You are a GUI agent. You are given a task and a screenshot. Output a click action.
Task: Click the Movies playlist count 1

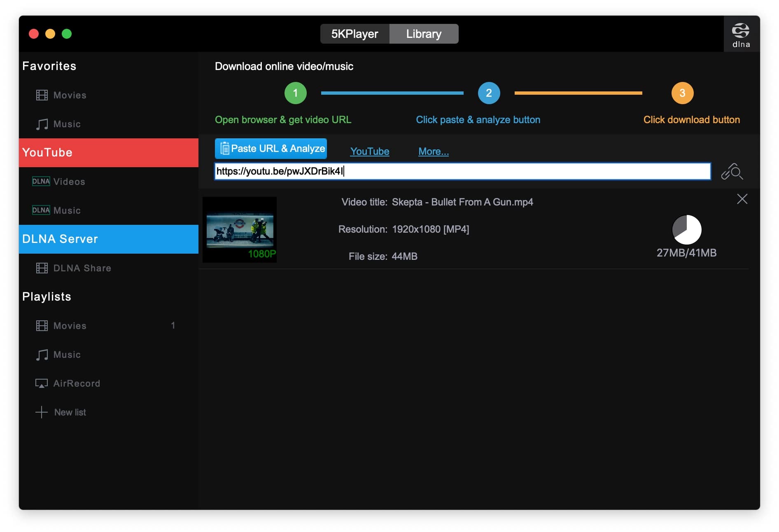coord(173,326)
